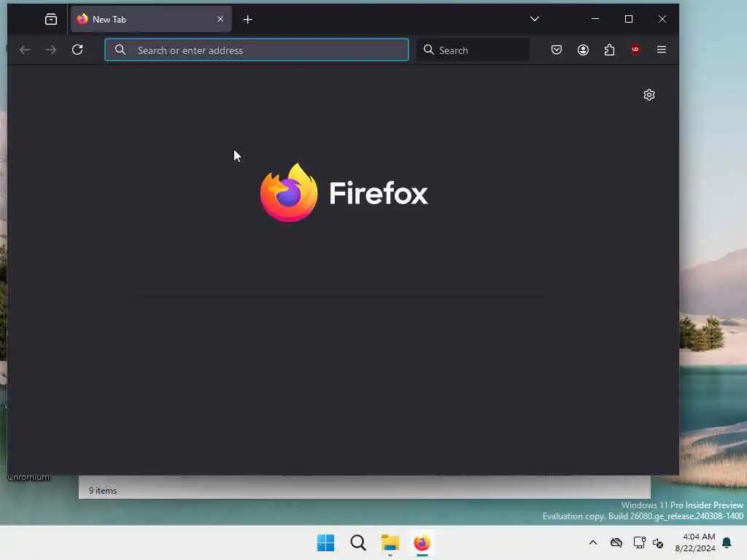
Task: Open uBlock Origin extension icon
Action: (635, 50)
